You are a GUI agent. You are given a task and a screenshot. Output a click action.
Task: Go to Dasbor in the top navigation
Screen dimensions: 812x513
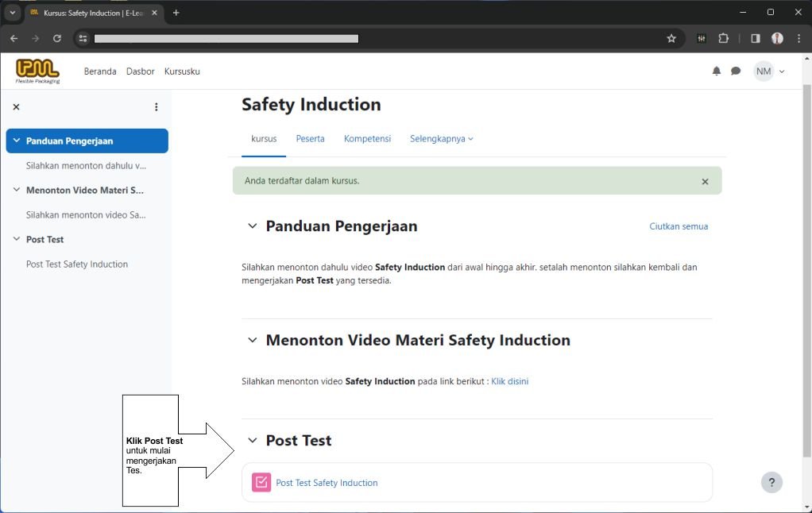pos(140,71)
